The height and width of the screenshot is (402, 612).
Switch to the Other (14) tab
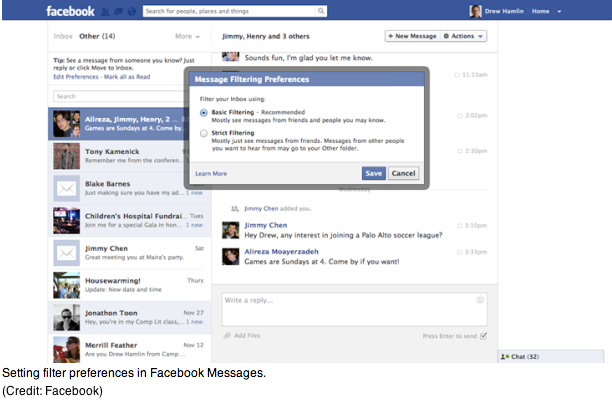97,36
